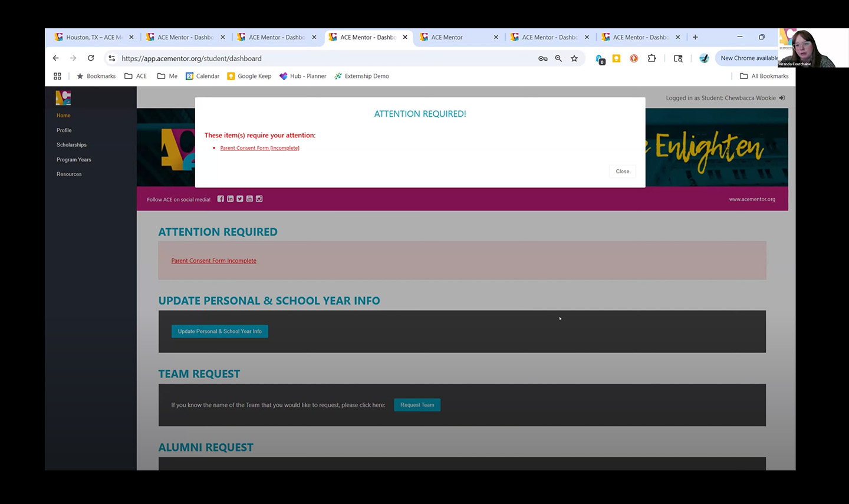Expand the Me bookmarks folder
Screen dimensions: 849x504
click(167, 76)
